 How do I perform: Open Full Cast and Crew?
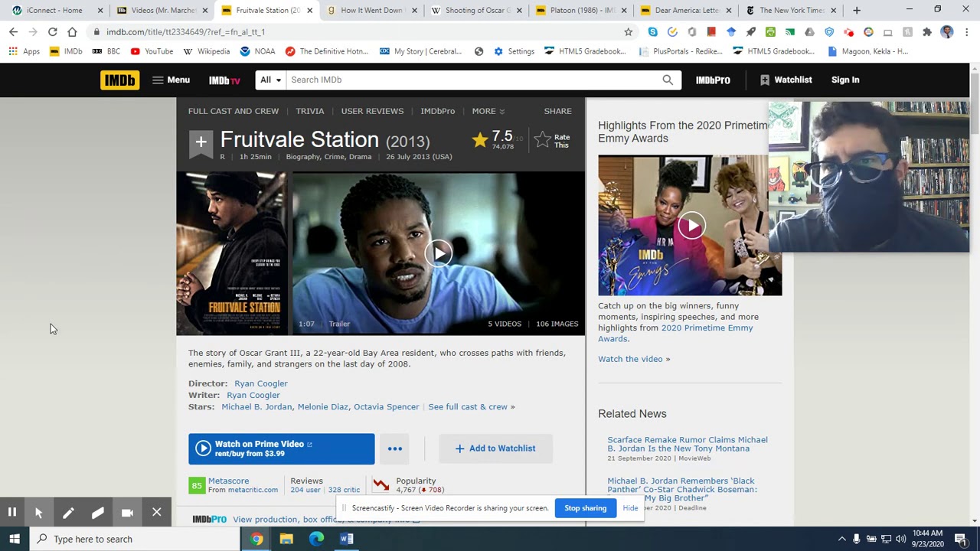[x=234, y=111]
